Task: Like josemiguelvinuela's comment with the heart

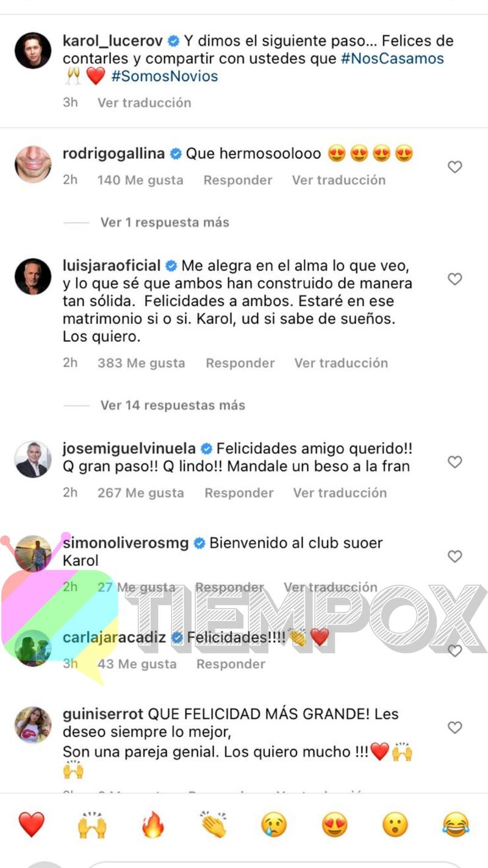Action: pyautogui.click(x=455, y=462)
